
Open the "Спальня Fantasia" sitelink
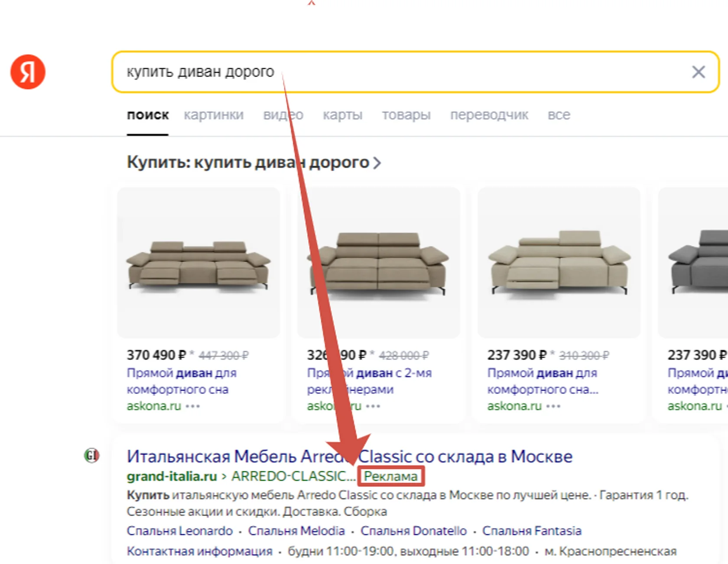[x=532, y=531]
